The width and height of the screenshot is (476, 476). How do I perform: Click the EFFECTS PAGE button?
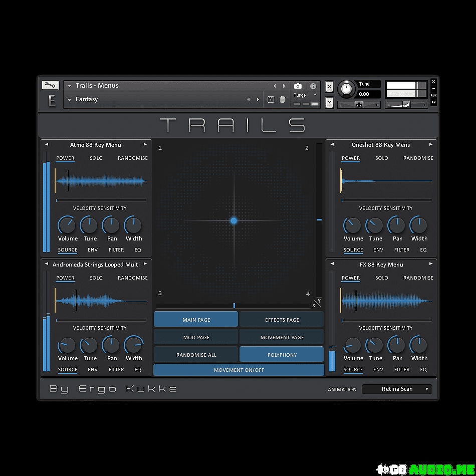pos(282,320)
